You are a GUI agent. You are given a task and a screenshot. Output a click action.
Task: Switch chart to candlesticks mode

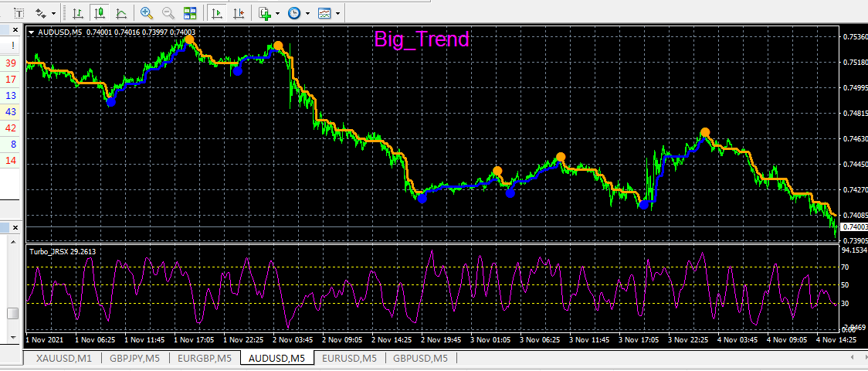(100, 12)
